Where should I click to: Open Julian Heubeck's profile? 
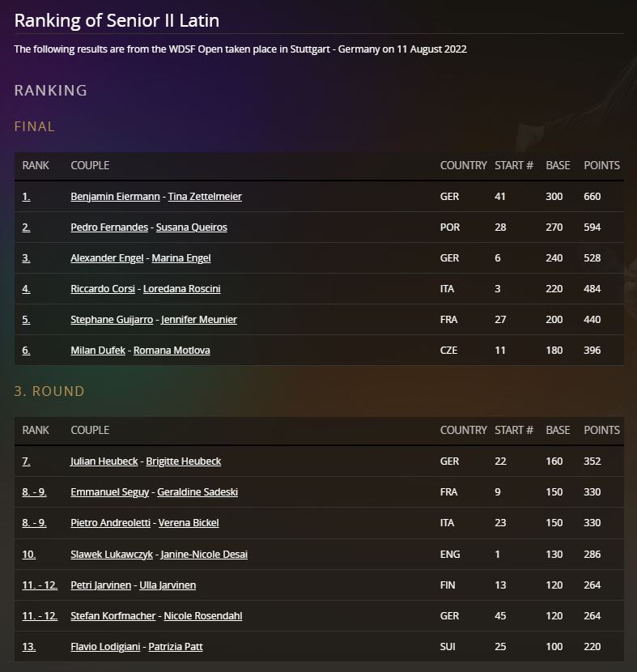click(104, 461)
